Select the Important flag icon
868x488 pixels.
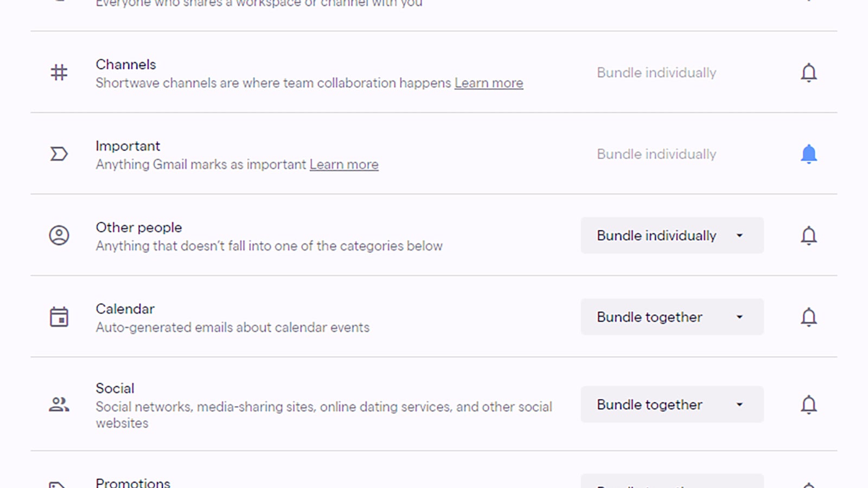coord(58,154)
